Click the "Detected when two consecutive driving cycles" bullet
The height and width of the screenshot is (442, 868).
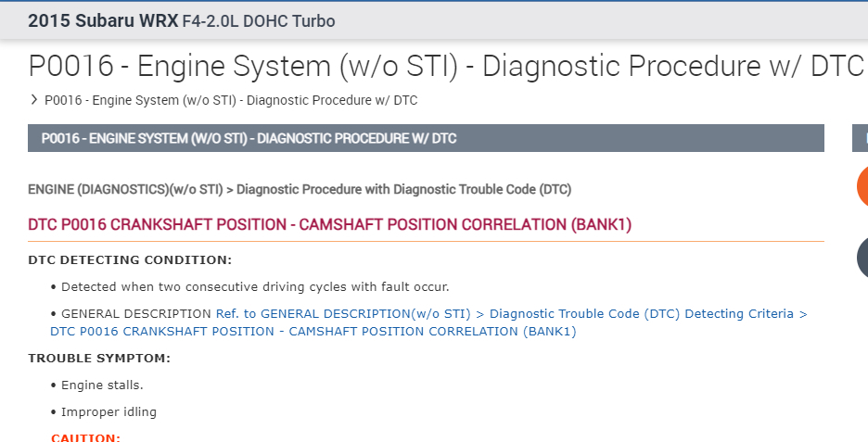coord(255,286)
